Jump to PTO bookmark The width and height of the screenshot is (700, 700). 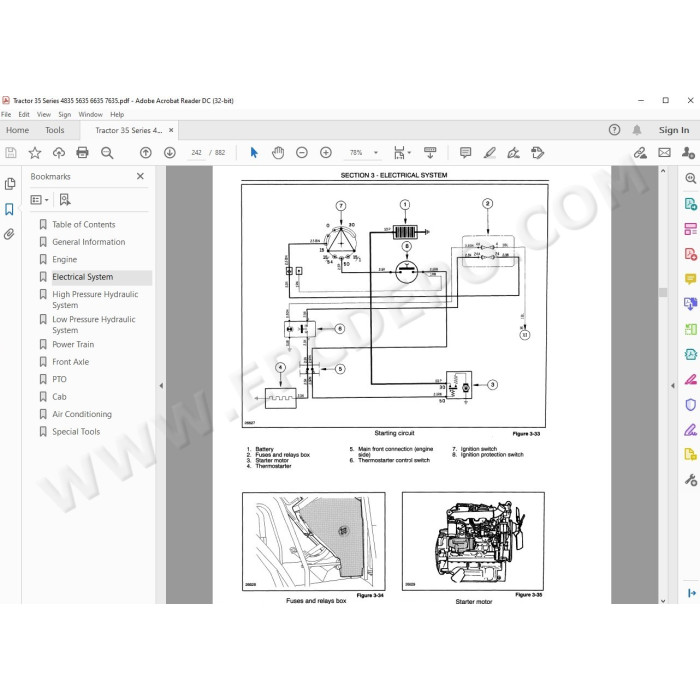(x=59, y=379)
